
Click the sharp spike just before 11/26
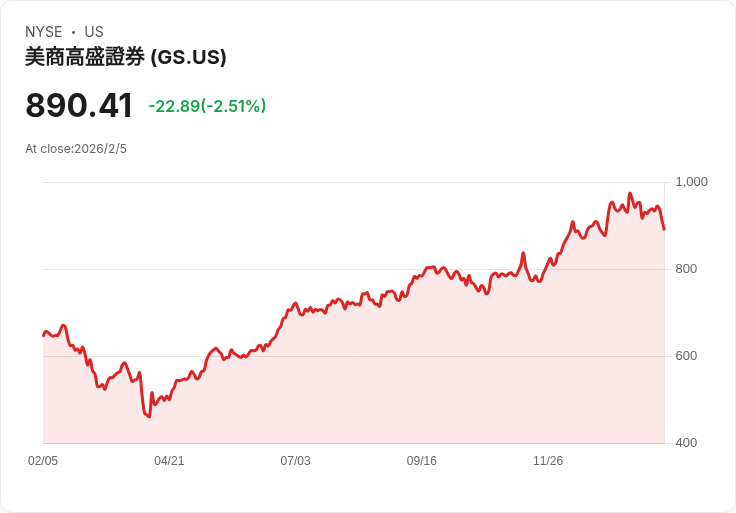pos(523,254)
